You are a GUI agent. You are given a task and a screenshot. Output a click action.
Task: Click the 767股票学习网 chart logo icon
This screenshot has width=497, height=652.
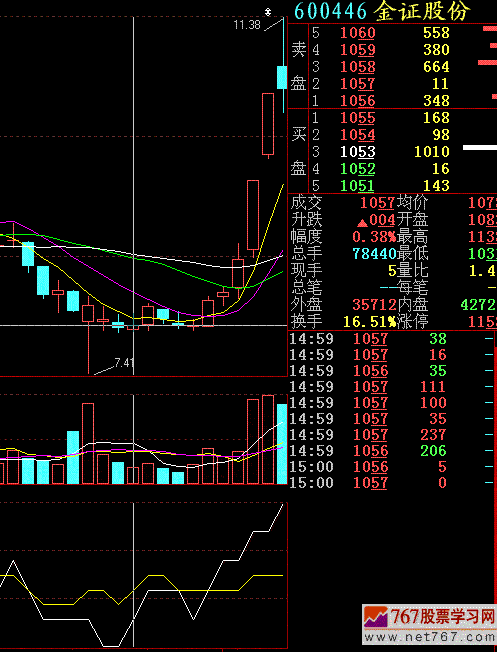(376, 617)
